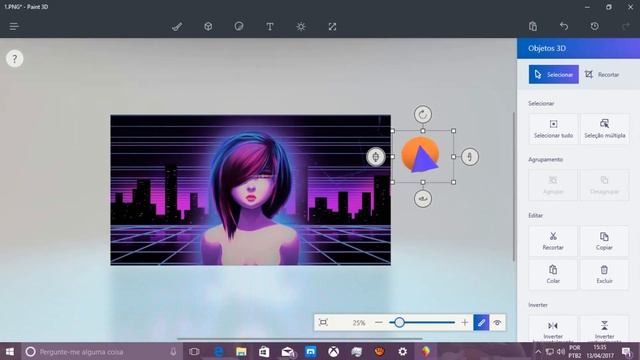Open the help question mark
Viewport: 640px width, 360px height.
click(x=15, y=59)
